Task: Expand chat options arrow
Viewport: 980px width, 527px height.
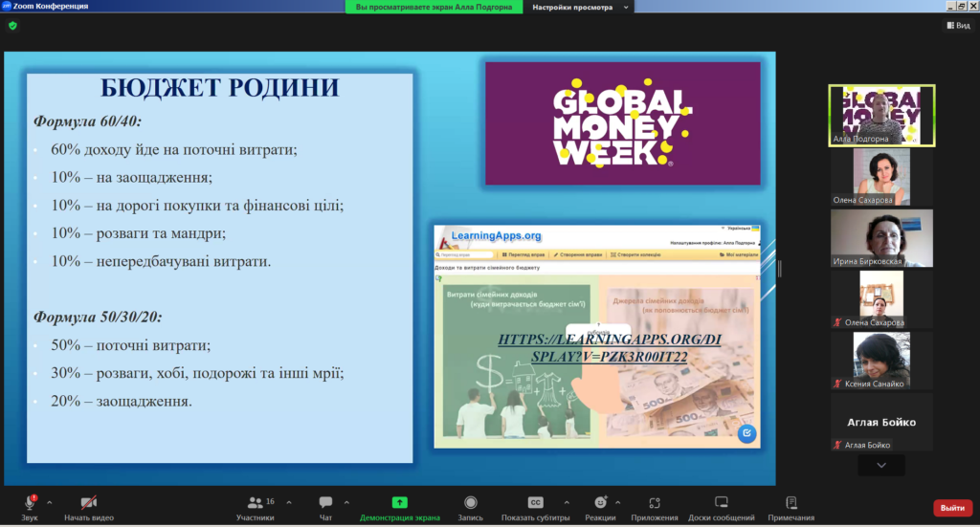Action: 346,502
